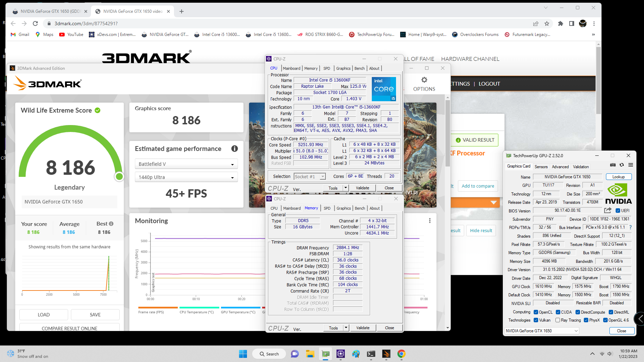Click the info icon next to Best score
This screenshot has height=362, width=644.
(x=111, y=224)
